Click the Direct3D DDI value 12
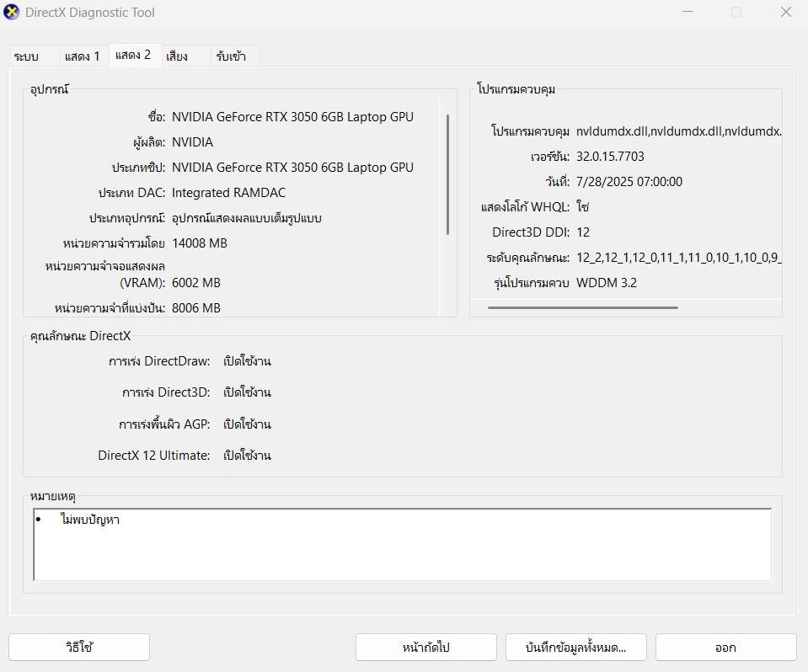The height and width of the screenshot is (672, 808). point(583,232)
